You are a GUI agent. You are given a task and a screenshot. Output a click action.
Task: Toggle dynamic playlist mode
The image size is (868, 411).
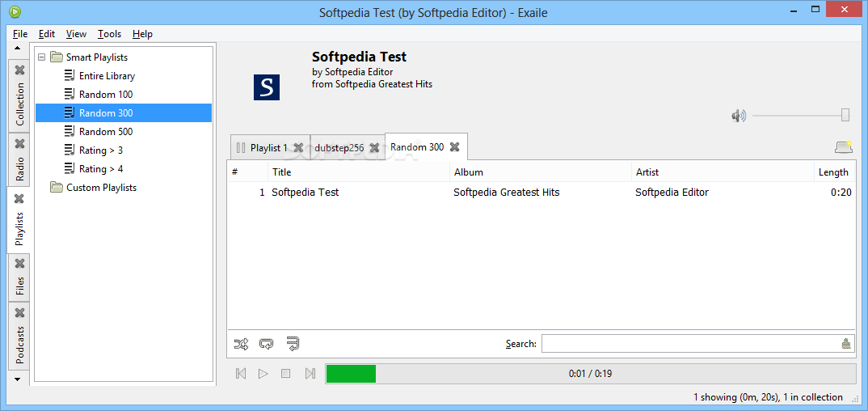coord(293,344)
